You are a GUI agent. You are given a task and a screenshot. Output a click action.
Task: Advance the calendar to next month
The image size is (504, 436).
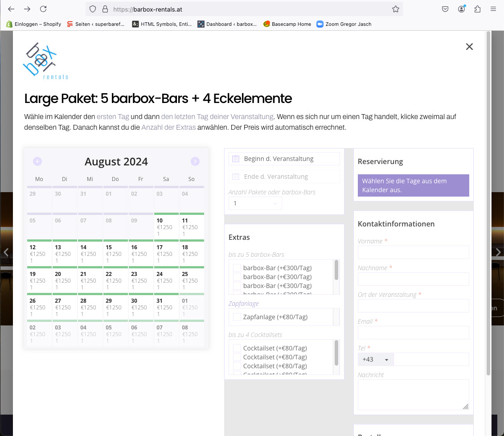pyautogui.click(x=195, y=161)
